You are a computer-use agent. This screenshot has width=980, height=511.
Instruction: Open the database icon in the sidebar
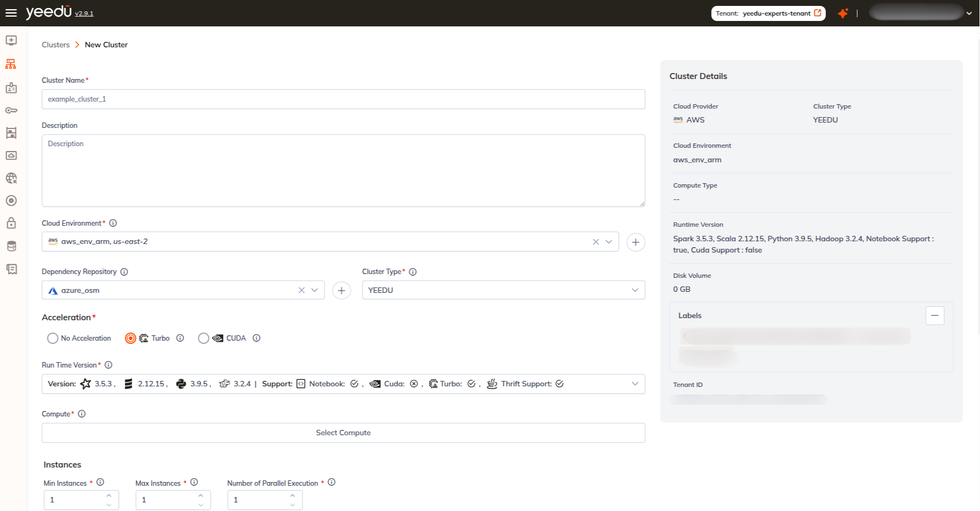(x=11, y=246)
